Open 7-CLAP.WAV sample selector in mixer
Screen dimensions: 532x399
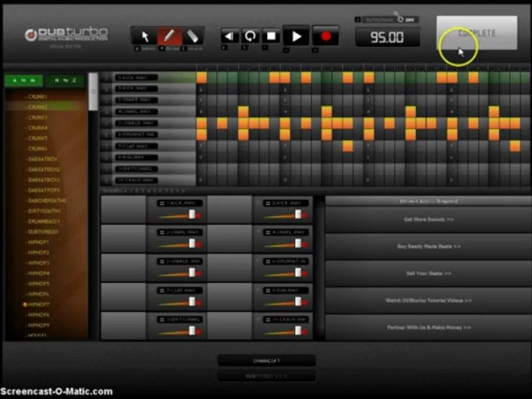coord(180,291)
